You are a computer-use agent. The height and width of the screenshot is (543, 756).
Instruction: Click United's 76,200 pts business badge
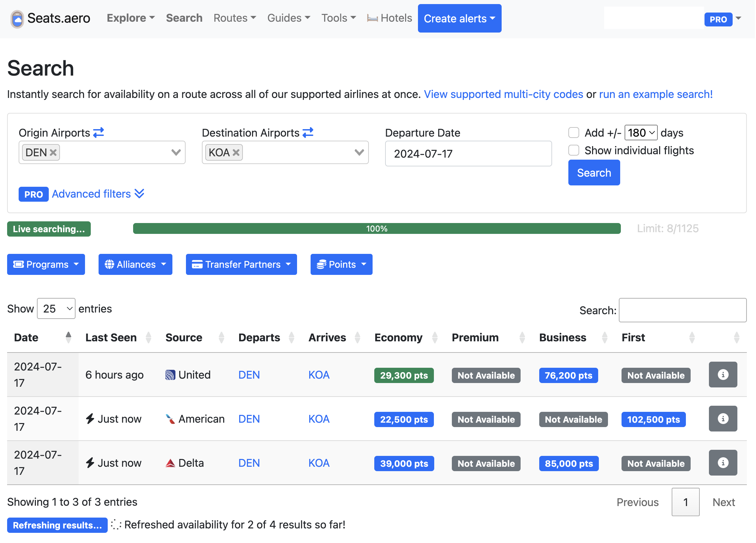[568, 375]
